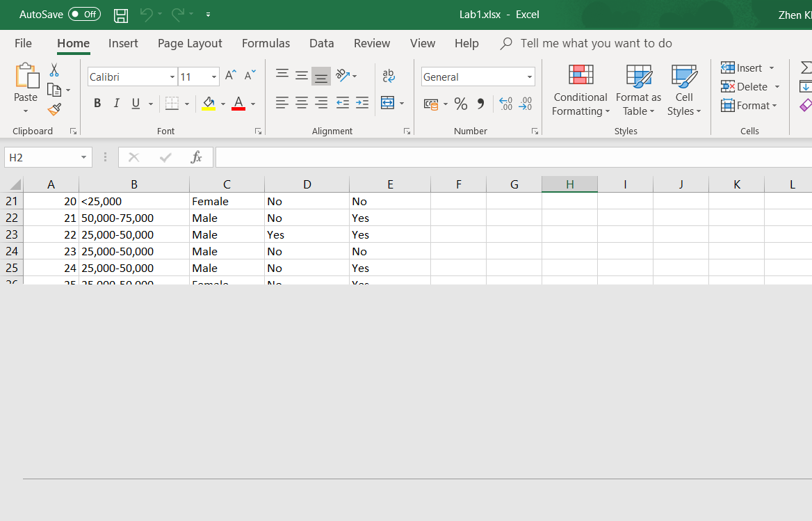Open the Page Layout tab

[190, 43]
